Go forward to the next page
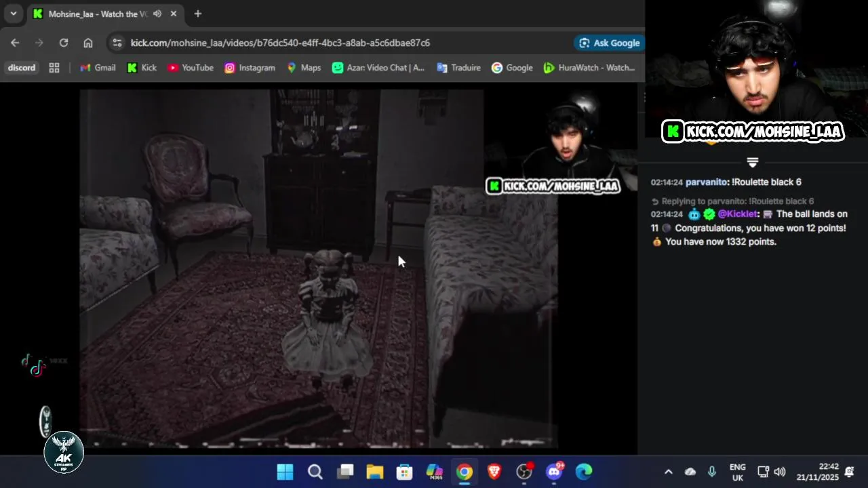868x488 pixels. (x=39, y=43)
